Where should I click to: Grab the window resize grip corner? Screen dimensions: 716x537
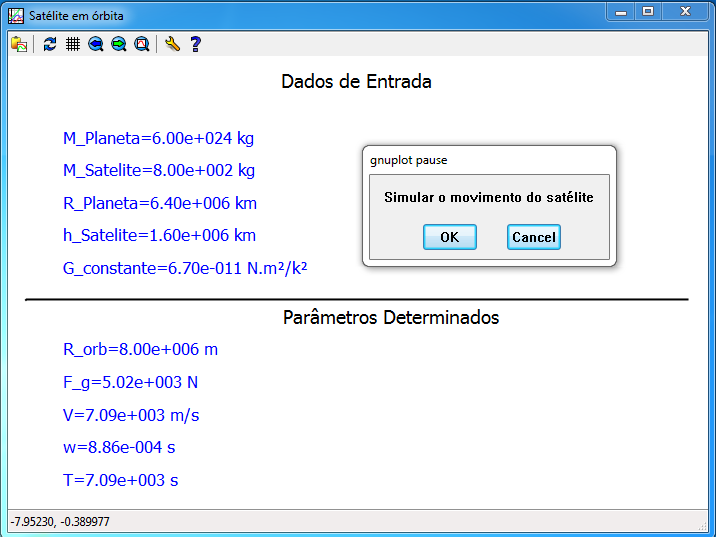[702, 526]
